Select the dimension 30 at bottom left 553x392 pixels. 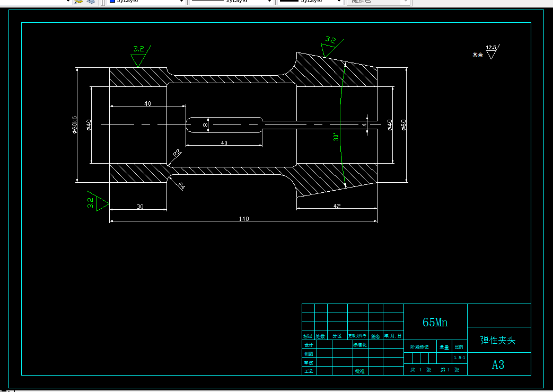pyautogui.click(x=140, y=207)
